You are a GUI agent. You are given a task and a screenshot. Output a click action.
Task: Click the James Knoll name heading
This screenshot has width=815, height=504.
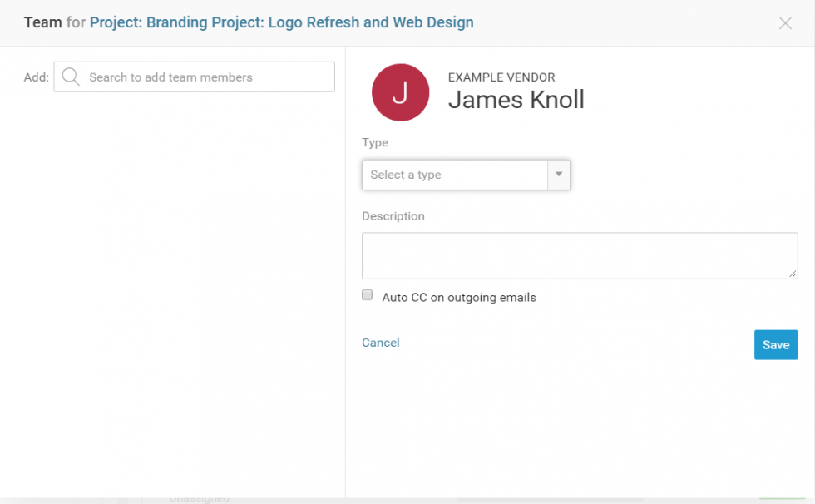516,100
